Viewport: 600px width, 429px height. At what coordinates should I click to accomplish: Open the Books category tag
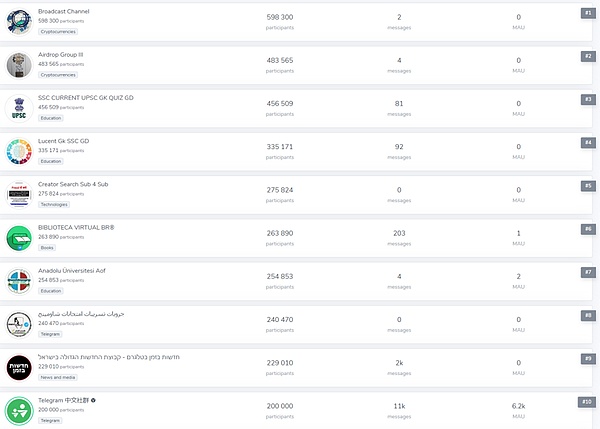pyautogui.click(x=47, y=247)
